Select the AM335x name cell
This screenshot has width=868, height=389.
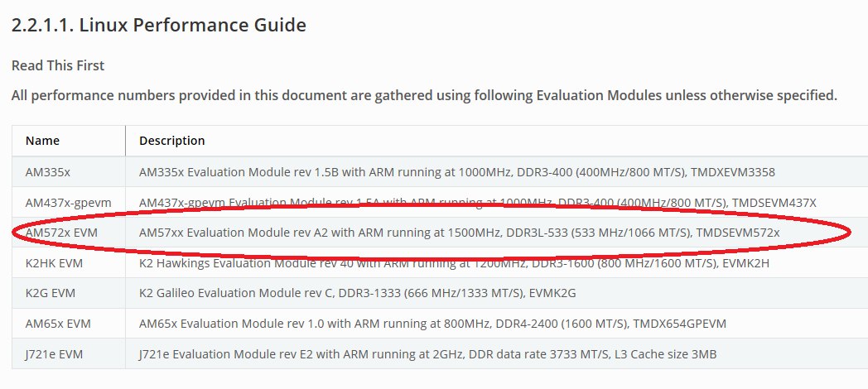tap(69, 171)
